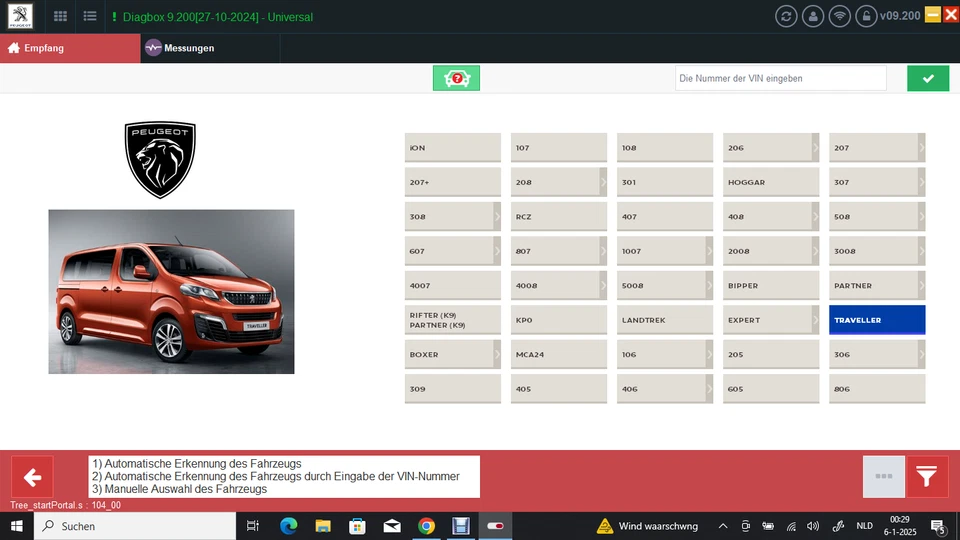Select the iON vehicle model

tap(452, 148)
